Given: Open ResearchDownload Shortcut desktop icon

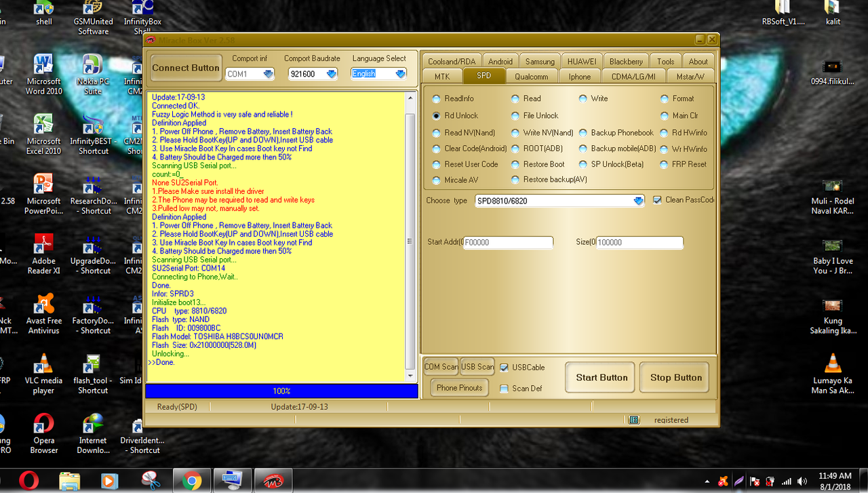Looking at the screenshot, I should [93, 194].
